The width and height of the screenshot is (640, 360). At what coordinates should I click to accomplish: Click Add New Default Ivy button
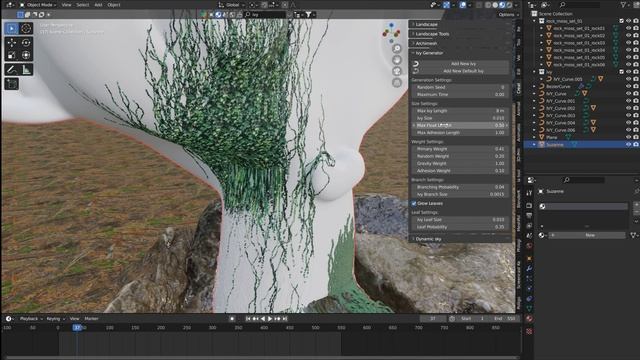463,71
